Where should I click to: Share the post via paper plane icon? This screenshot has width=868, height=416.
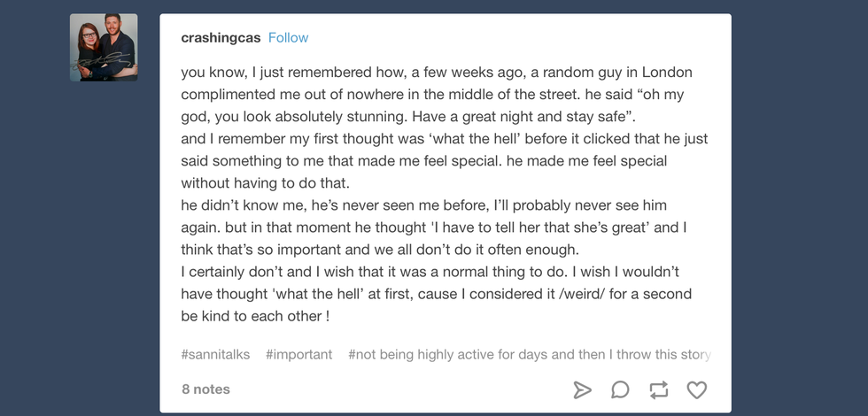(582, 389)
